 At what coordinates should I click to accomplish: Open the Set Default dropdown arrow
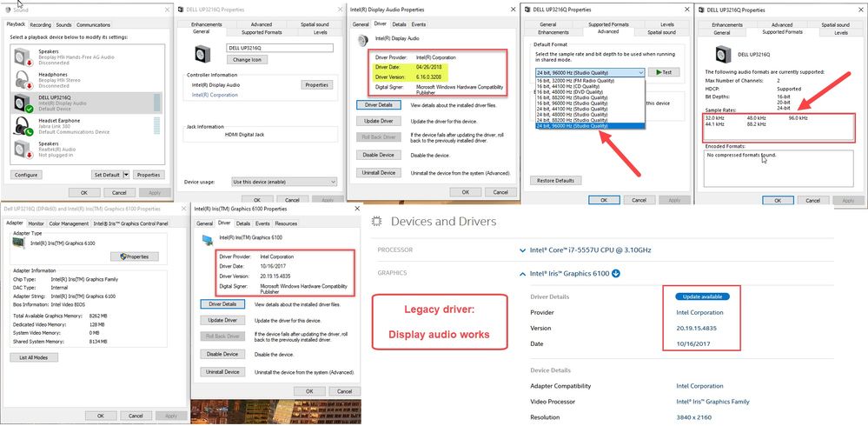126,175
